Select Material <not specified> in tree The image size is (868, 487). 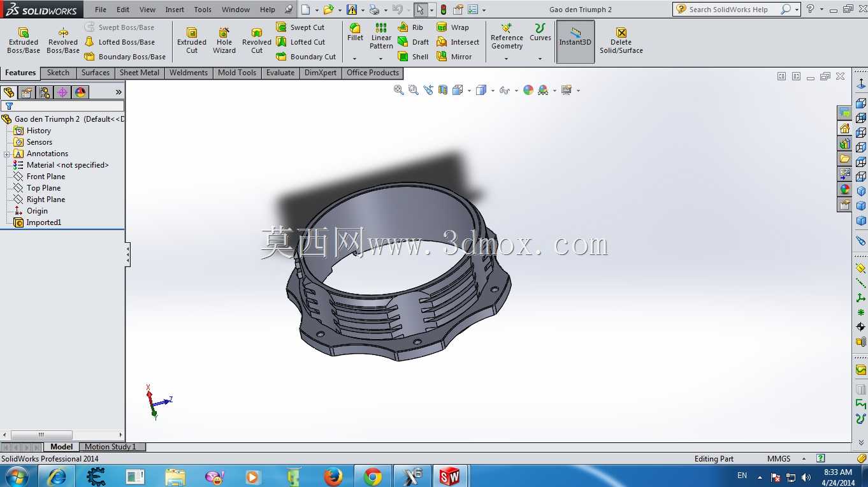point(68,165)
